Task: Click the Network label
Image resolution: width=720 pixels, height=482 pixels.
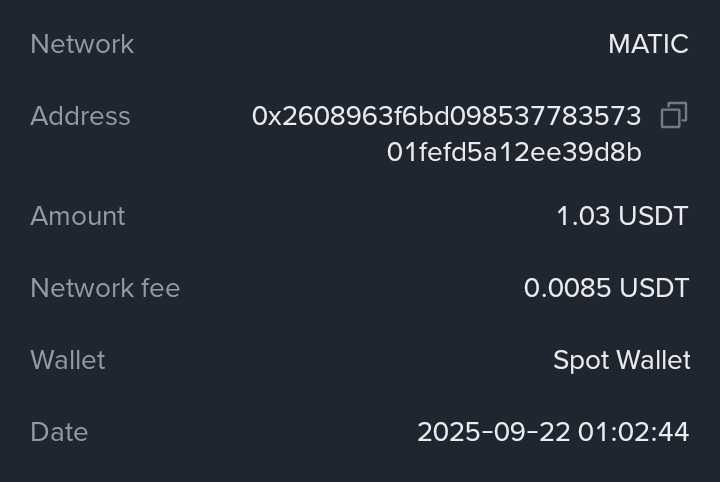Action: coord(82,44)
